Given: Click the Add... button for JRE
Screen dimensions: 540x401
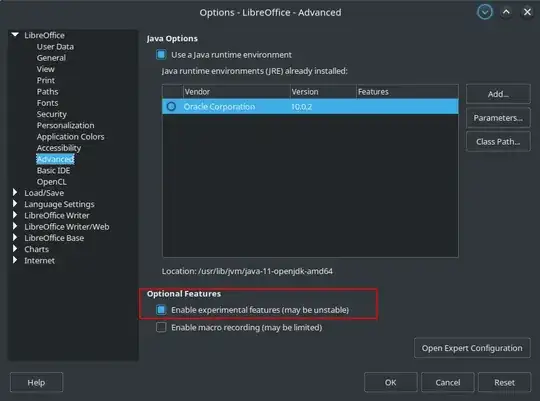Looking at the screenshot, I should tap(498, 94).
